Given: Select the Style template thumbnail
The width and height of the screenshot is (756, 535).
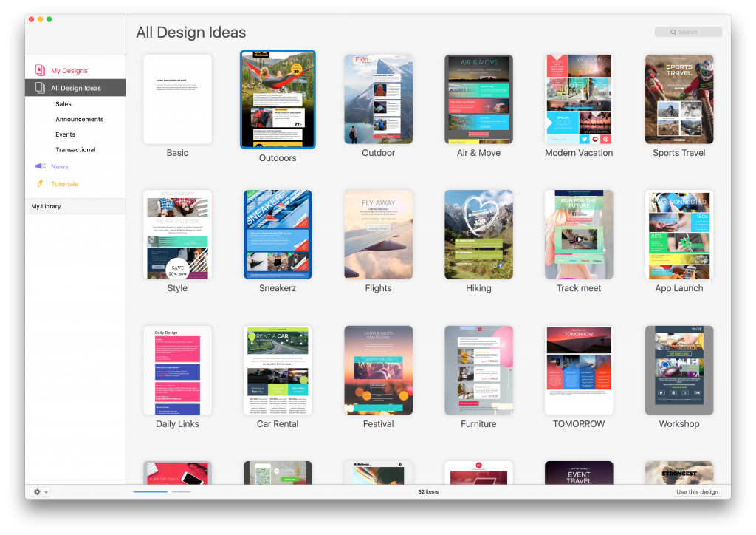Looking at the screenshot, I should click(x=177, y=234).
